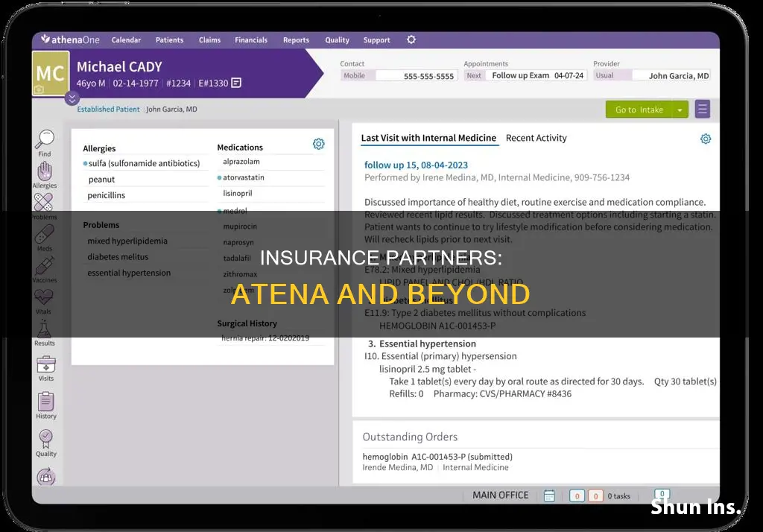Open the Financials menu
Image resolution: width=763 pixels, height=532 pixels.
[251, 40]
